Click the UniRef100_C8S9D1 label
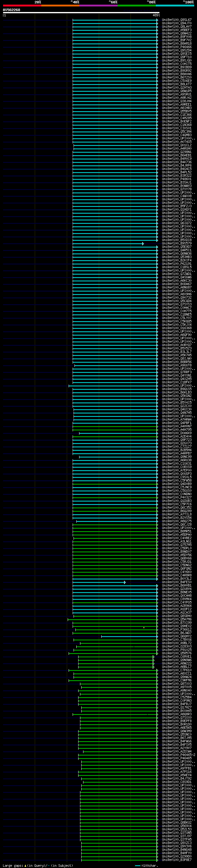 (177, 782)
